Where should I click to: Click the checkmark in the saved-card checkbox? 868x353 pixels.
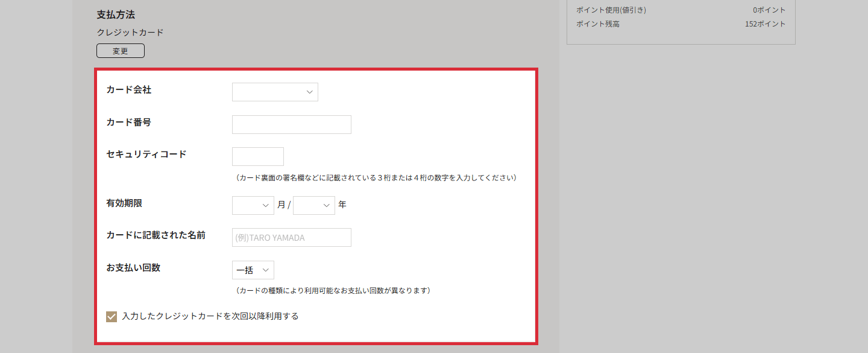[x=112, y=316]
